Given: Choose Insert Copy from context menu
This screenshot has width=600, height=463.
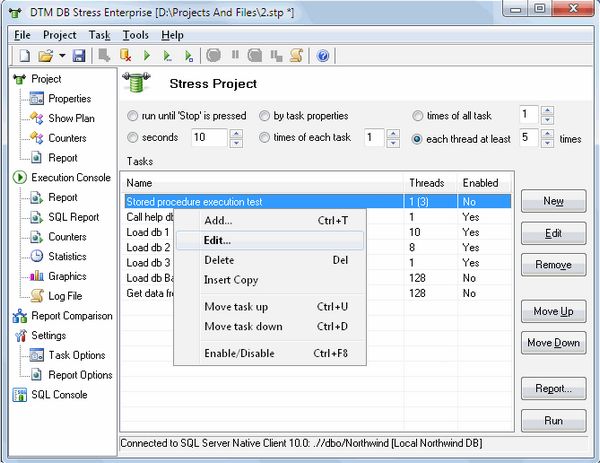Looking at the screenshot, I should click(270, 280).
